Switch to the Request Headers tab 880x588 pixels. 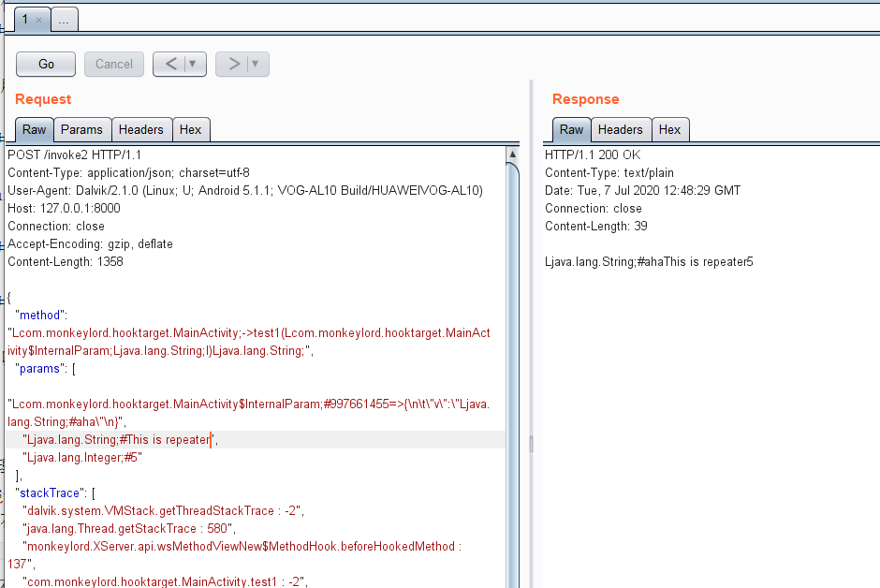(x=141, y=129)
